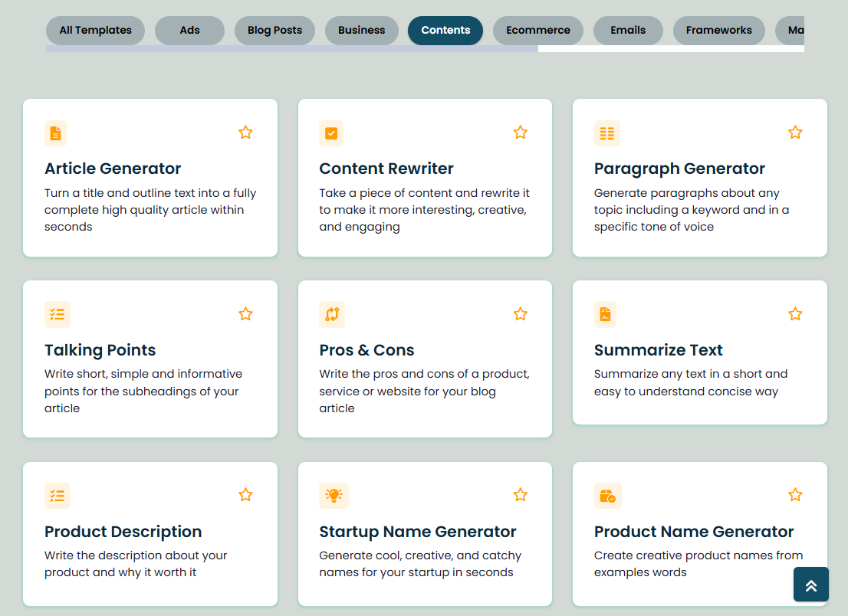Open the Content Rewriter template title

[x=386, y=169]
